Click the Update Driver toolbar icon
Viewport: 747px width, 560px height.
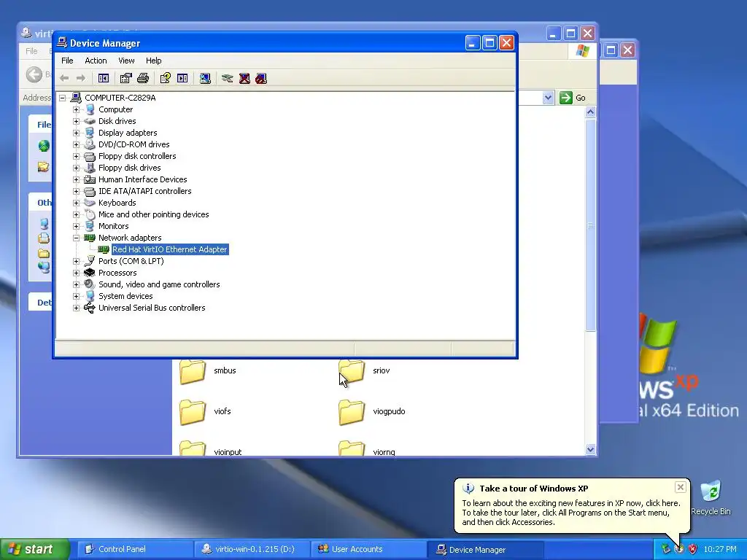pyautogui.click(x=228, y=78)
